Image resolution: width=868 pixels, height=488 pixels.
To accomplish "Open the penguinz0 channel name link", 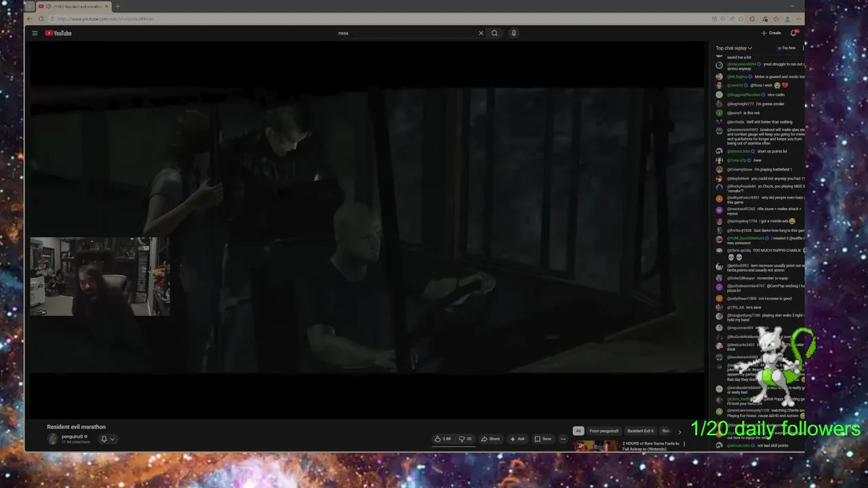I will [72, 436].
